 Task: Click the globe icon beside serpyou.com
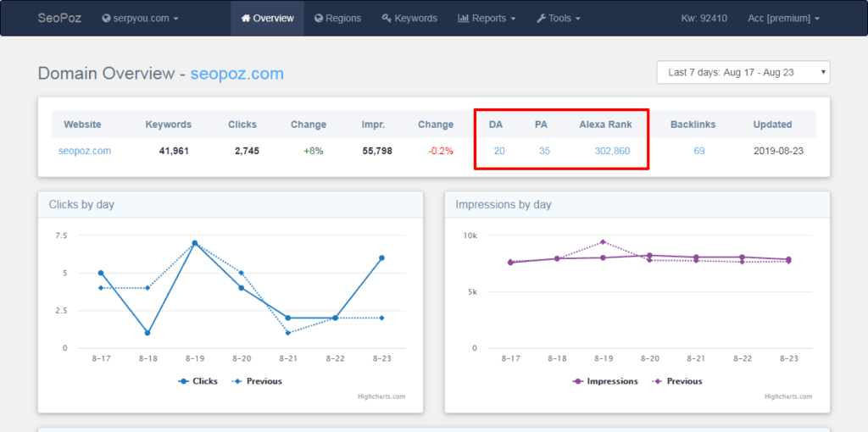(x=106, y=19)
